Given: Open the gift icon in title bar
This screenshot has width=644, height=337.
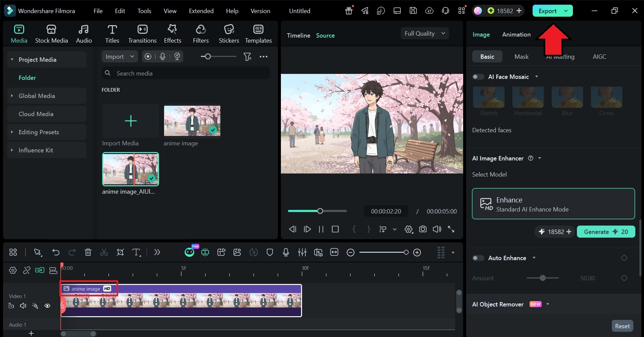Looking at the screenshot, I should pyautogui.click(x=349, y=11).
